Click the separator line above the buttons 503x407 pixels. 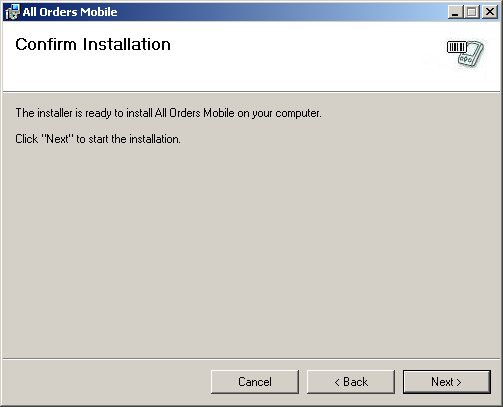click(251, 359)
